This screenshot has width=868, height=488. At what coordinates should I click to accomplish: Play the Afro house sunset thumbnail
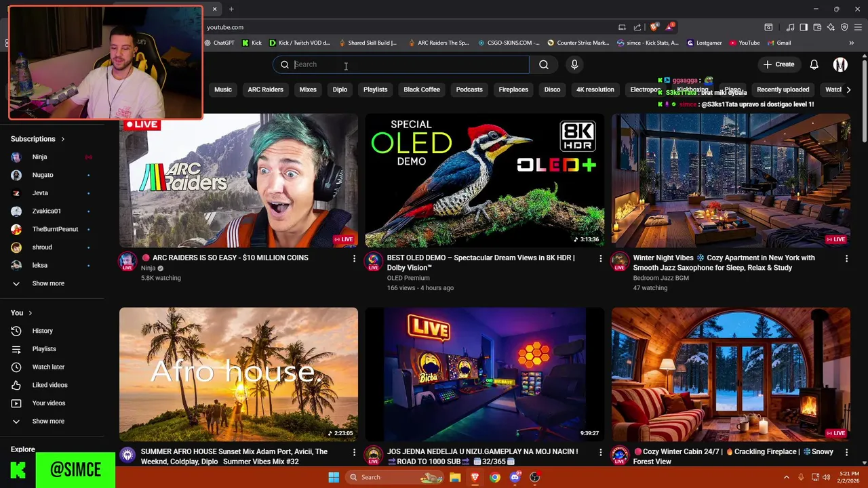(239, 375)
